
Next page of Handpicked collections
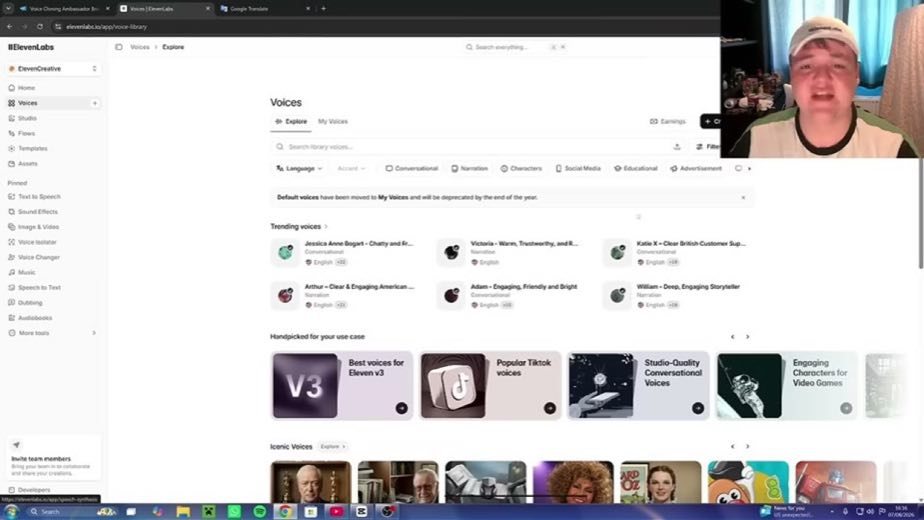tap(748, 337)
